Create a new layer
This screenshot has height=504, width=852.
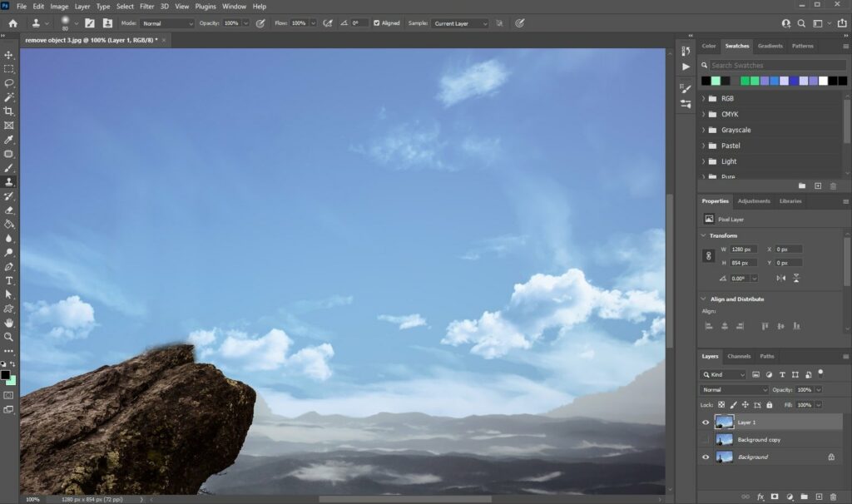(819, 497)
